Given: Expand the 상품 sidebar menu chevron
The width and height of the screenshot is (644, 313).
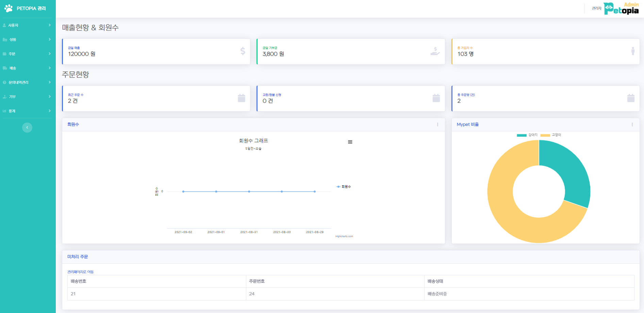Looking at the screenshot, I should pos(50,39).
